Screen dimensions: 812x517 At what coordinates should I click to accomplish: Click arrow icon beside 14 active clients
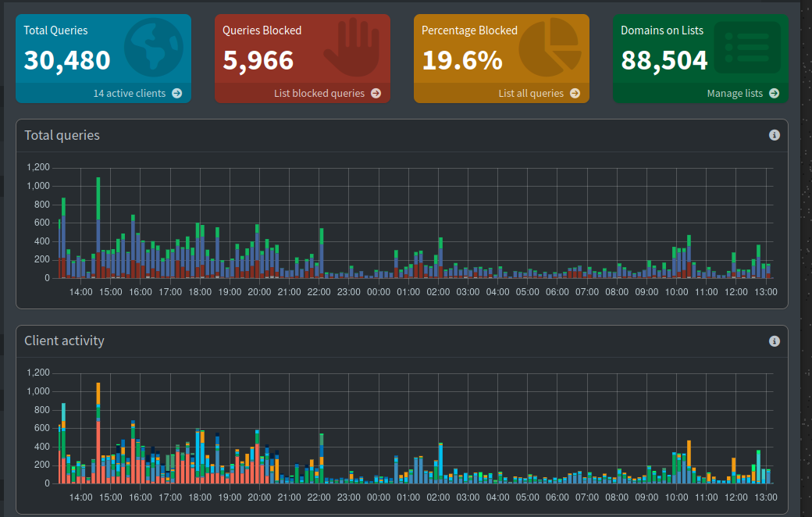point(177,93)
